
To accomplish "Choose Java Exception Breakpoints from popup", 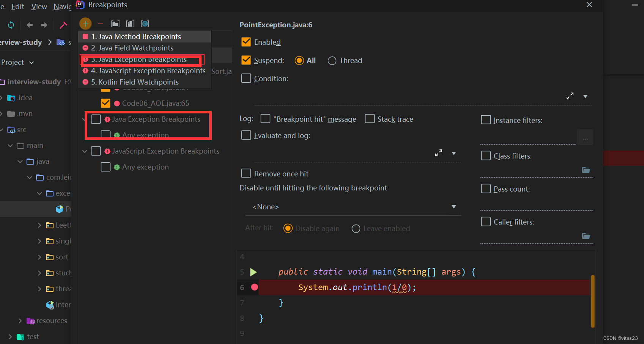I will (144, 59).
